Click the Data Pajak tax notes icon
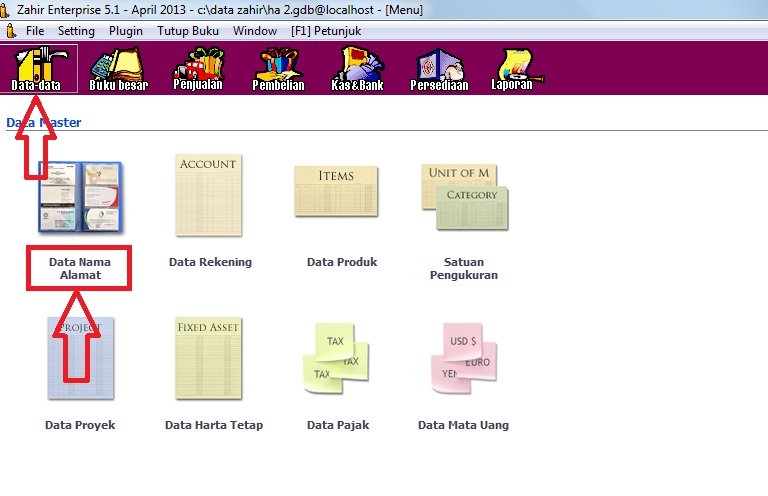Image resolution: width=768 pixels, height=496 pixels. (335, 358)
